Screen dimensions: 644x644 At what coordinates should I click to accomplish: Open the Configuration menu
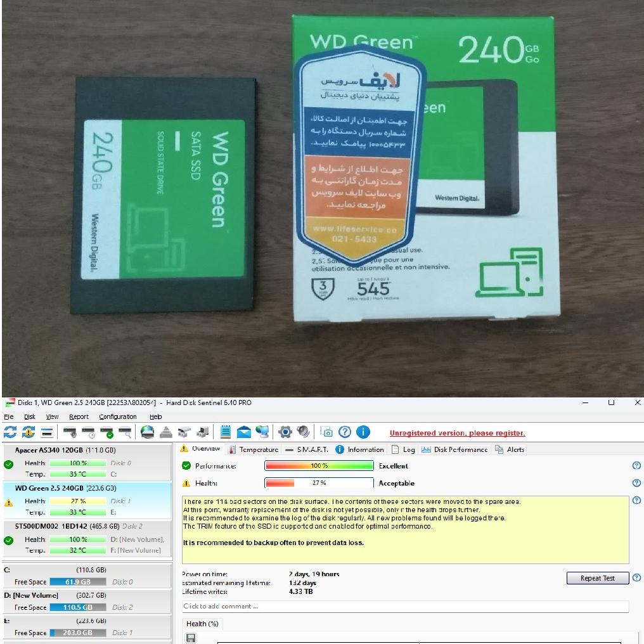(x=118, y=416)
